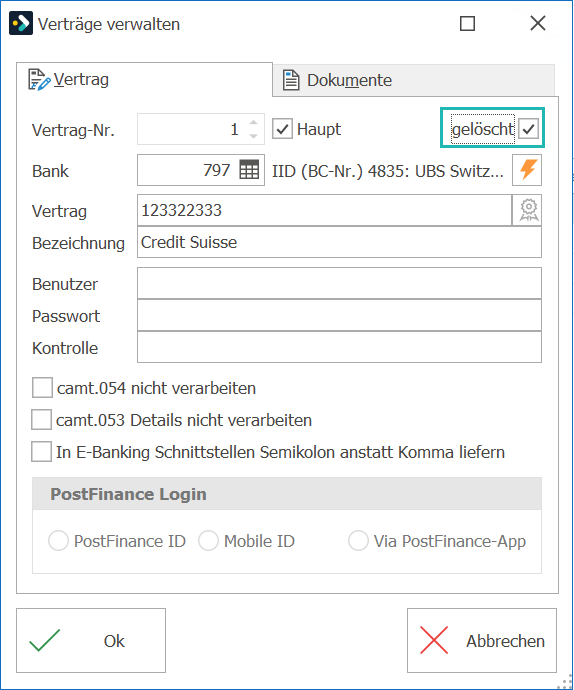Check Semikolon anstatt Komma liefern option
The image size is (574, 690).
[x=41, y=451]
